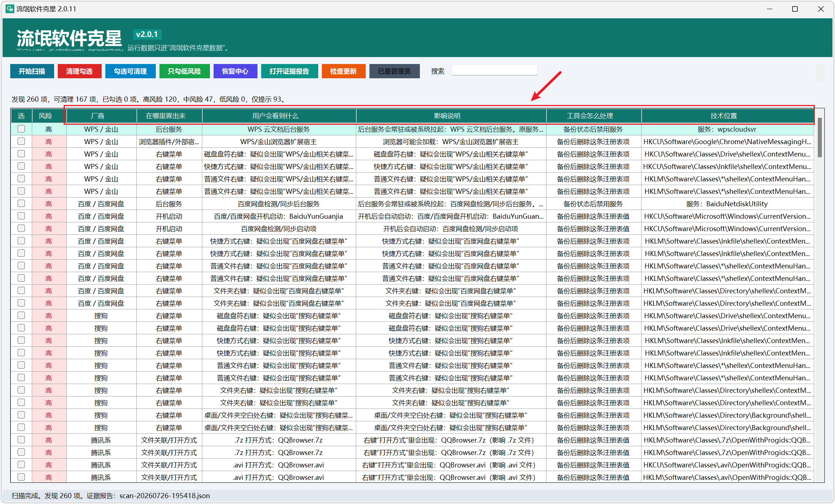Viewport: 835px width, 504px height.
Task: Click the red 清理勾选 button
Action: (x=79, y=71)
